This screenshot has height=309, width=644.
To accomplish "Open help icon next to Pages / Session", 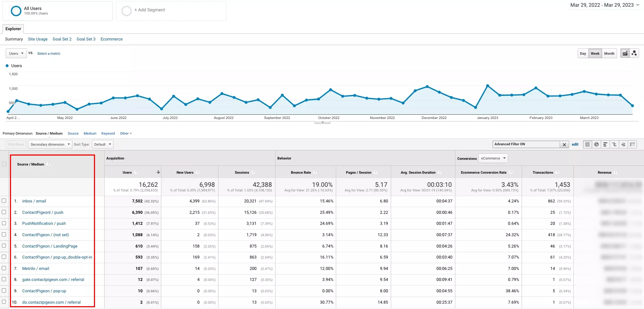I will point(376,172).
